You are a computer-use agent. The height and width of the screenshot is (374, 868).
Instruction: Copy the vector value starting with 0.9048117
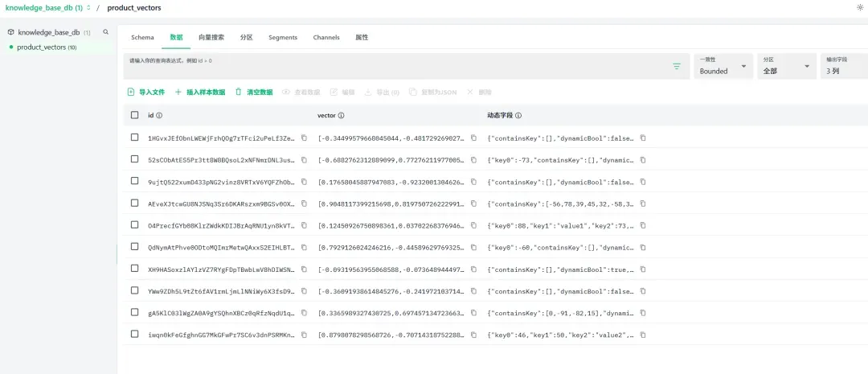[473, 203]
